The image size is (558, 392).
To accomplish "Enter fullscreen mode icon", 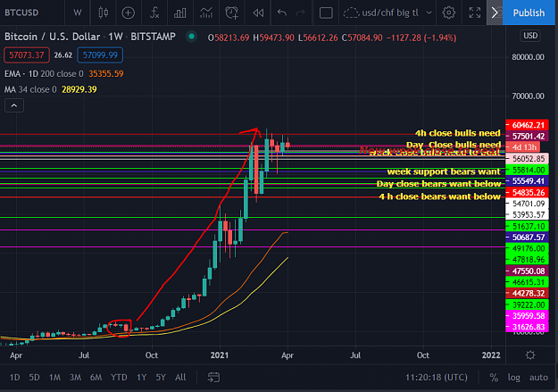I will pyautogui.click(x=475, y=13).
